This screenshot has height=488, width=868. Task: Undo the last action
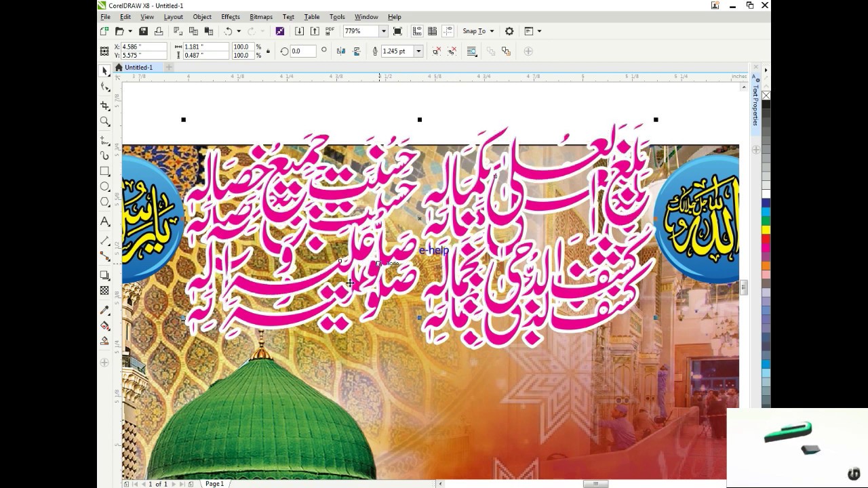coord(228,31)
